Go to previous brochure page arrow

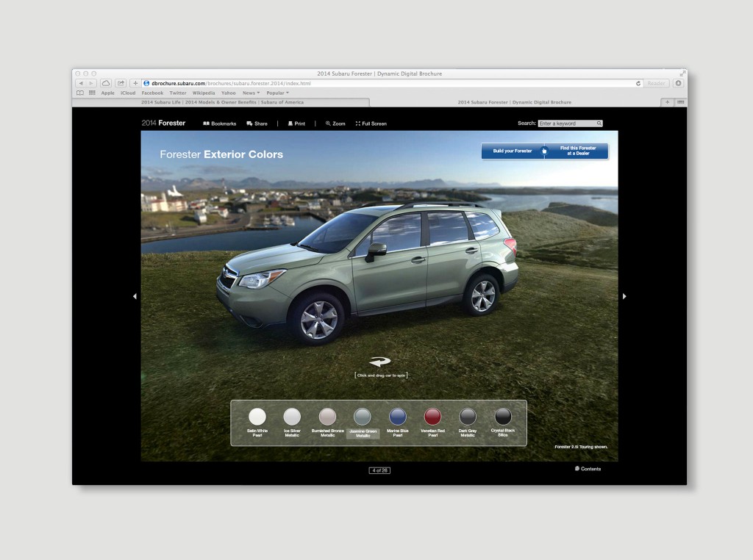[135, 296]
